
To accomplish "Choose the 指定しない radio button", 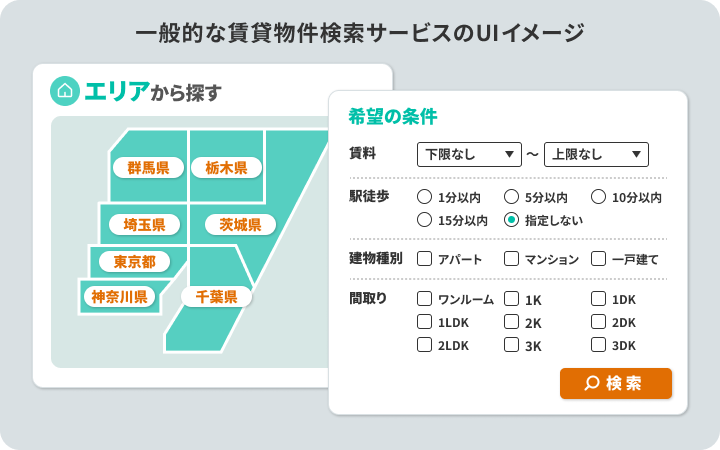I will click(x=511, y=219).
